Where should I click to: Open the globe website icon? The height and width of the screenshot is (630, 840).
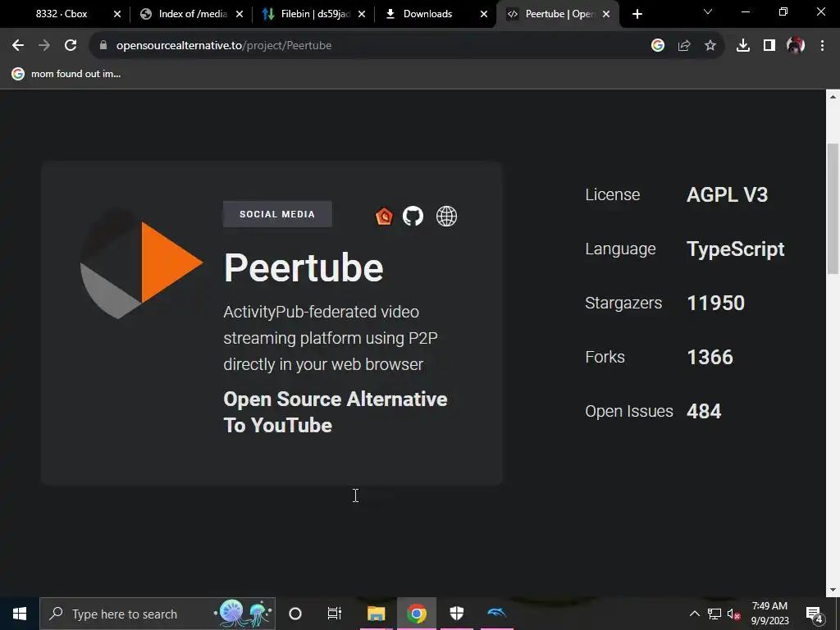coord(446,216)
